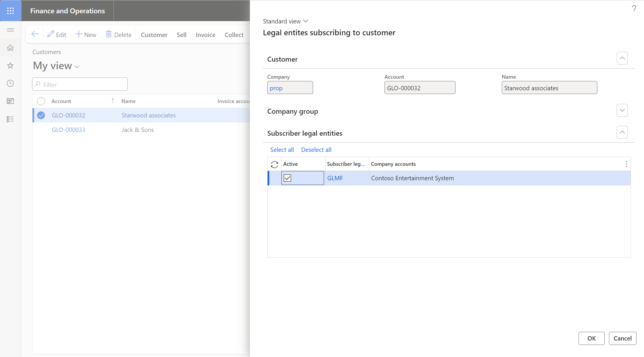The height and width of the screenshot is (357, 644).
Task: Open Favorites star in sidebar
Action: click(x=10, y=66)
